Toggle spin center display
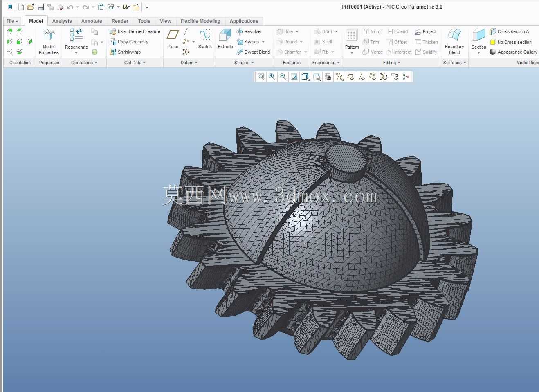 (406, 76)
